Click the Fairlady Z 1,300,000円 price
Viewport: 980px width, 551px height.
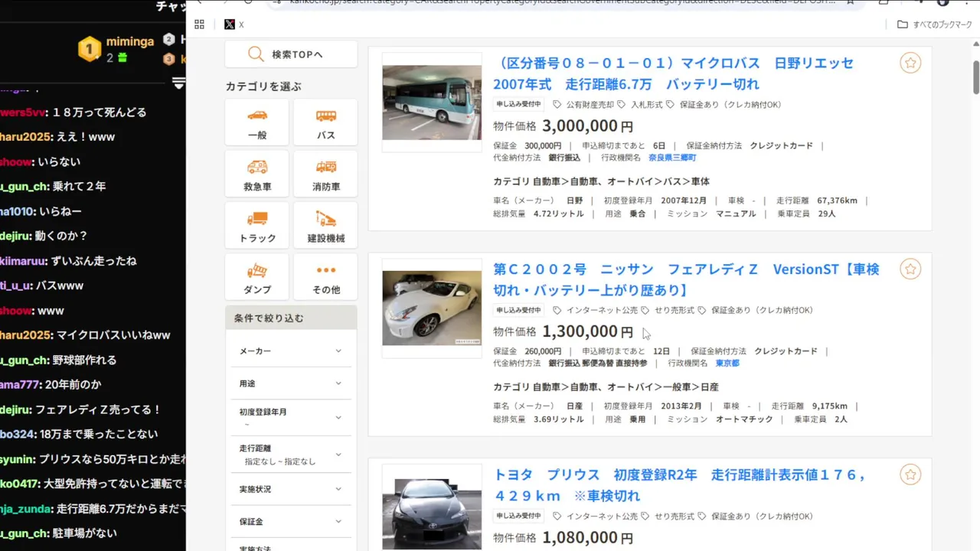tap(587, 331)
